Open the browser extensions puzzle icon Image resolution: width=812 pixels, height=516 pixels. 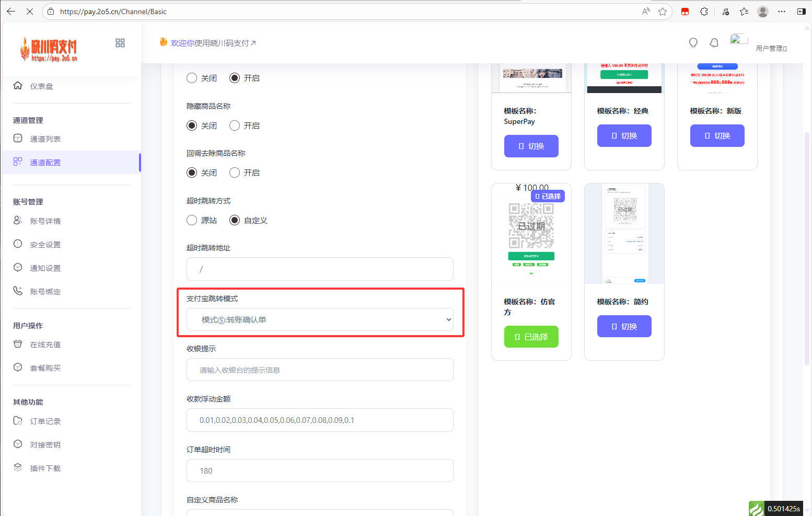704,12
